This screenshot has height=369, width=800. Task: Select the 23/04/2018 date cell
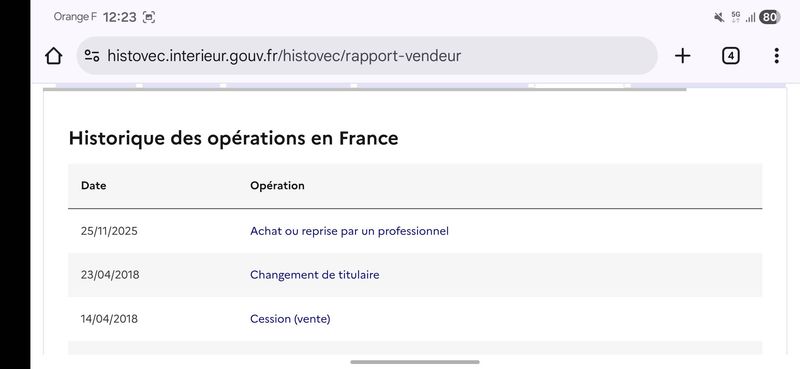[109, 275]
